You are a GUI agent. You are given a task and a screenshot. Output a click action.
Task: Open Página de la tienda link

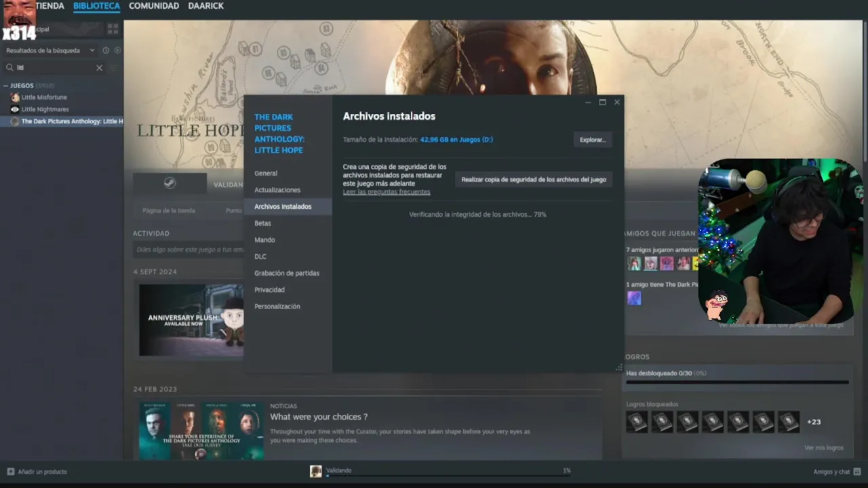[x=169, y=211]
